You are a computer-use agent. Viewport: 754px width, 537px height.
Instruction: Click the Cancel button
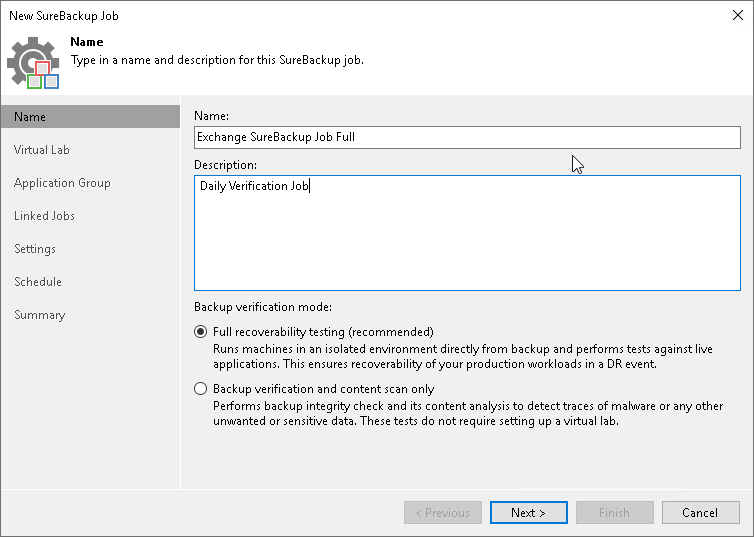tap(700, 512)
